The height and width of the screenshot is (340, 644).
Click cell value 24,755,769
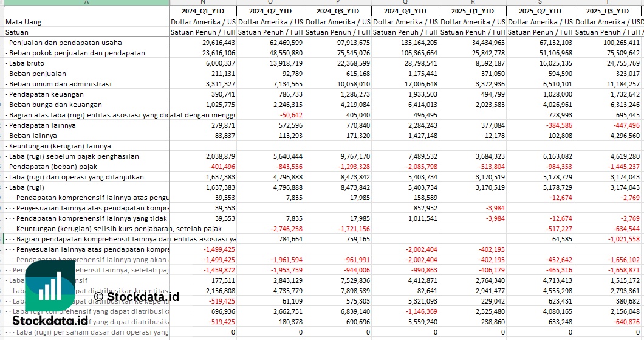tap(623, 63)
